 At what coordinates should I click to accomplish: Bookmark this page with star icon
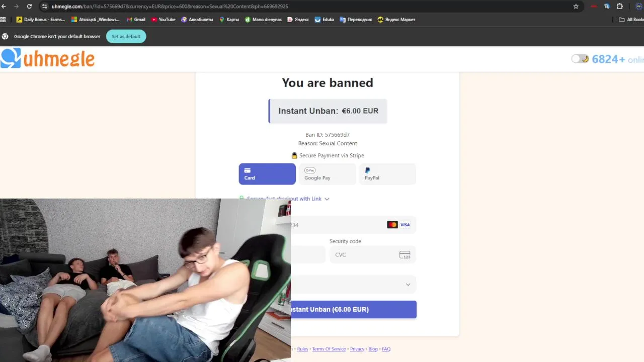click(x=576, y=7)
